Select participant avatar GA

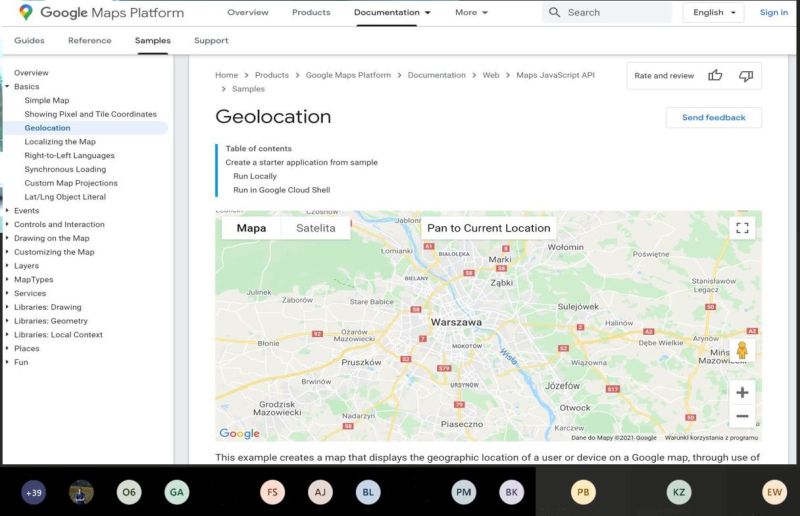177,492
